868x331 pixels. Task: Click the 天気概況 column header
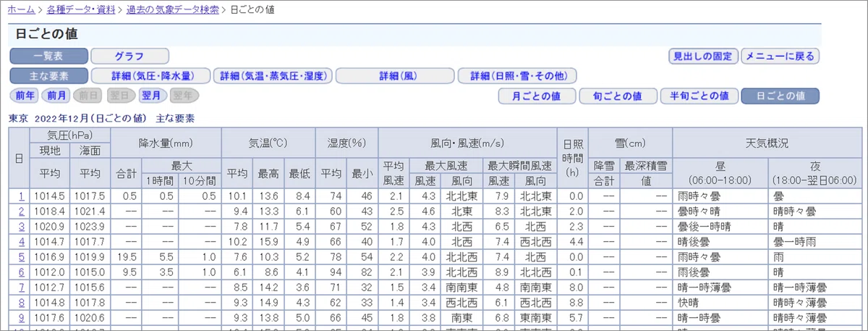tap(766, 143)
